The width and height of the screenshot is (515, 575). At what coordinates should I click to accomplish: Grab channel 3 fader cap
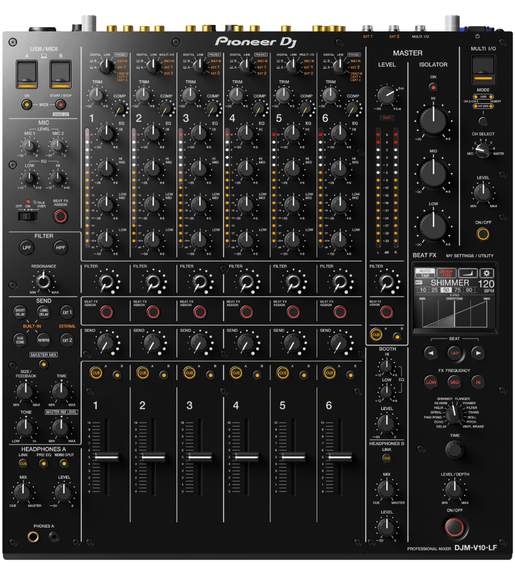tap(200, 457)
